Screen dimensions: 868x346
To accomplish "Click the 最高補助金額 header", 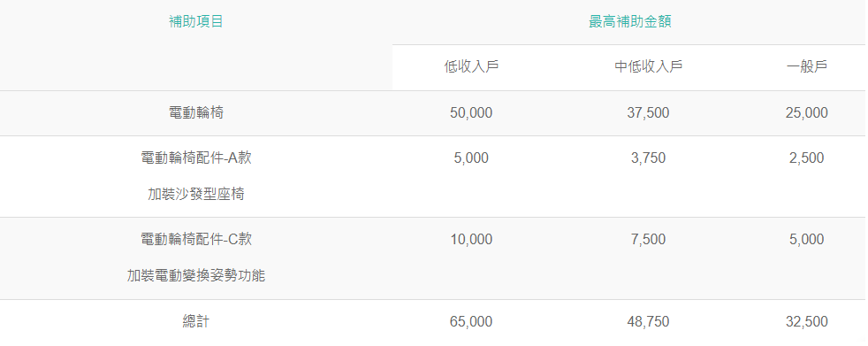I will click(x=630, y=21).
